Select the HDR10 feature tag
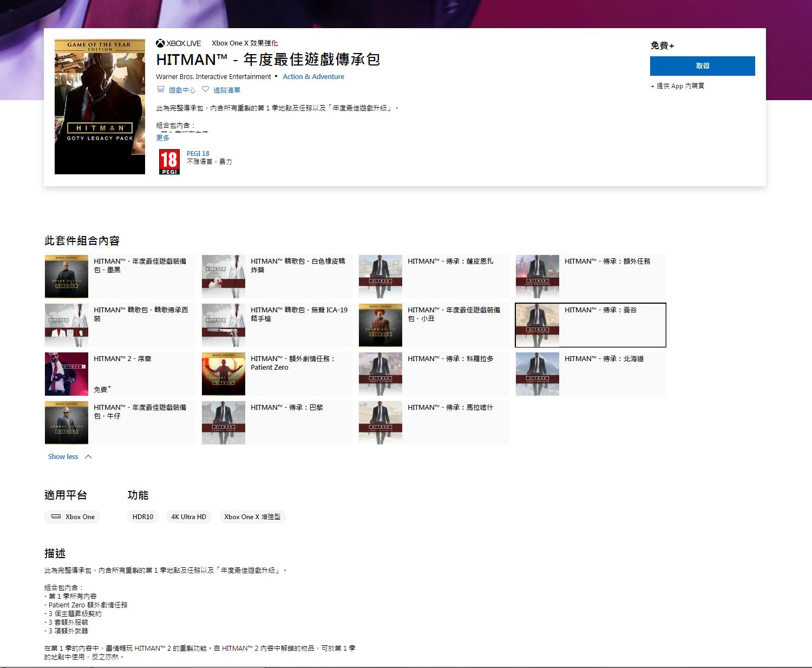This screenshot has width=812, height=668. [143, 516]
